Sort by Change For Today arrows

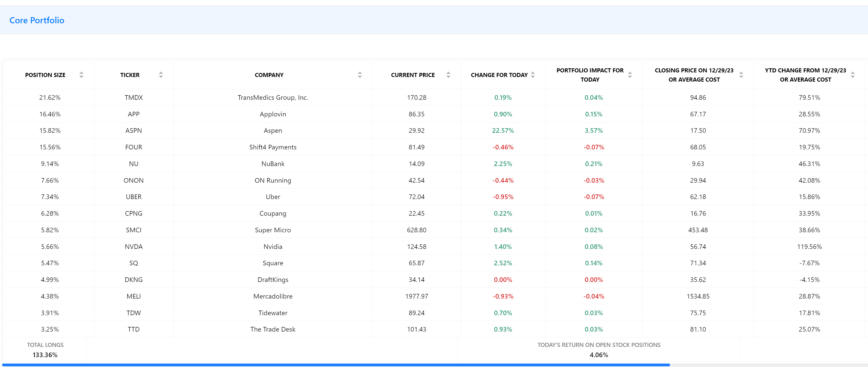[533, 75]
